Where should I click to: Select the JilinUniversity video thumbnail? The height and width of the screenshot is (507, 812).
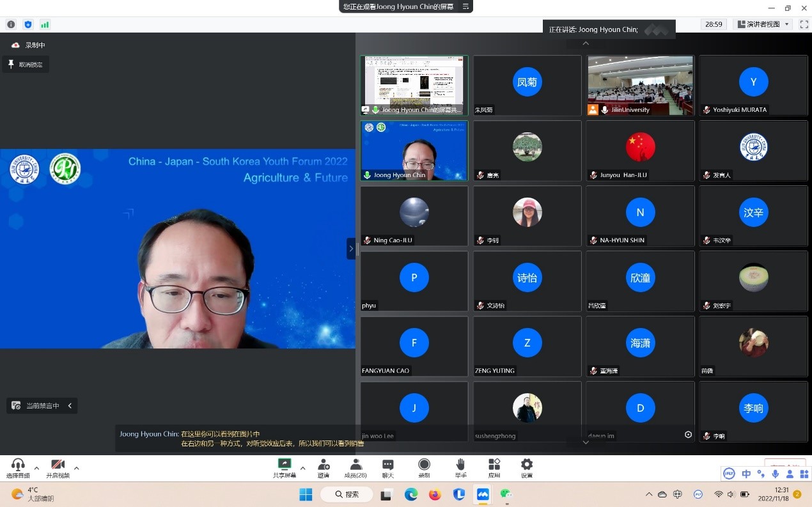coord(640,85)
